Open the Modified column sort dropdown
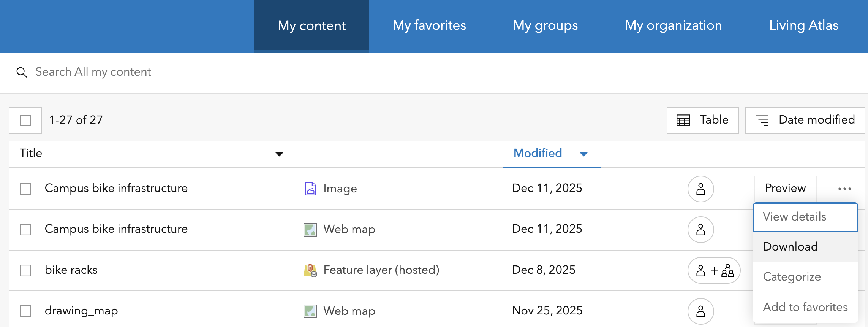The height and width of the screenshot is (327, 868). 583,154
